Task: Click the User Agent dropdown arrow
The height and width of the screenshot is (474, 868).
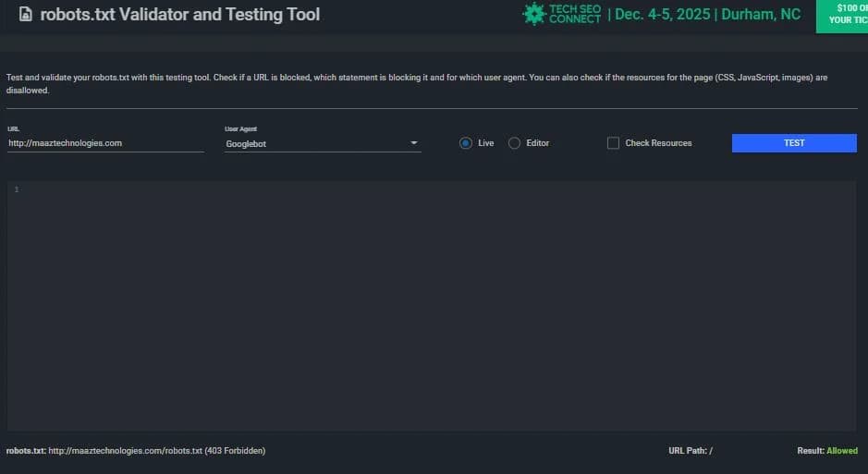Action: pos(413,143)
